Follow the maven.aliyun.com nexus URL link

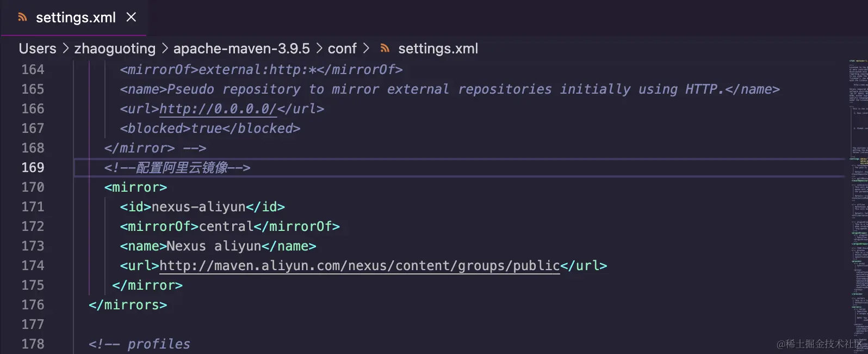(359, 266)
